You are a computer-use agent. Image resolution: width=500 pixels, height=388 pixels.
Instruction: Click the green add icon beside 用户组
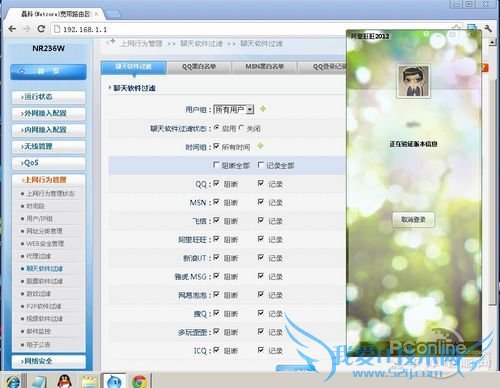(x=263, y=109)
